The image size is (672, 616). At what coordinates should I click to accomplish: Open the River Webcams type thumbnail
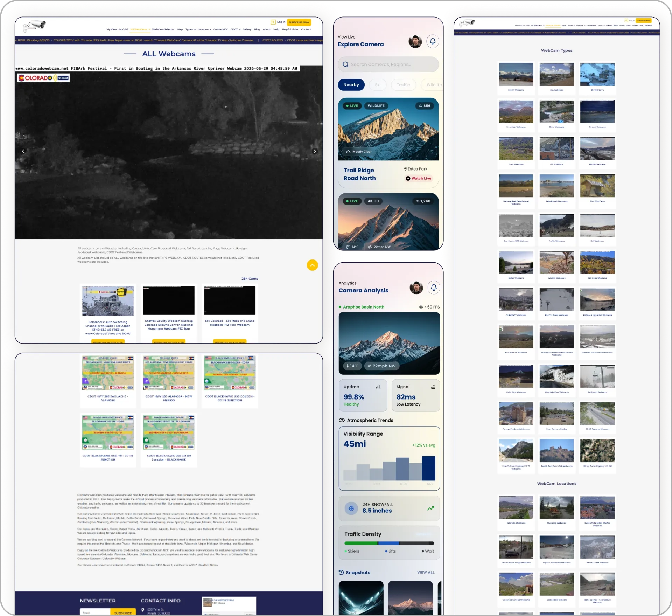point(556,112)
